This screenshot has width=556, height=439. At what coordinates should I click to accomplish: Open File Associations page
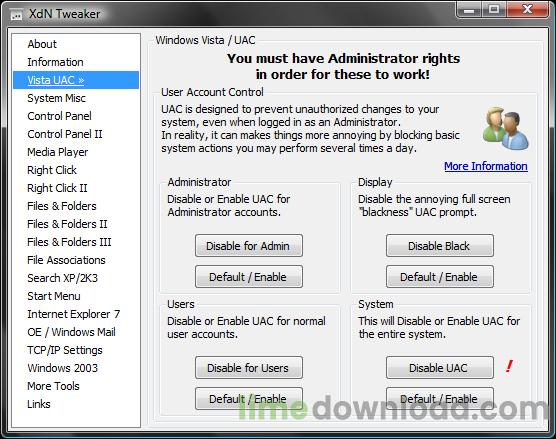66,260
